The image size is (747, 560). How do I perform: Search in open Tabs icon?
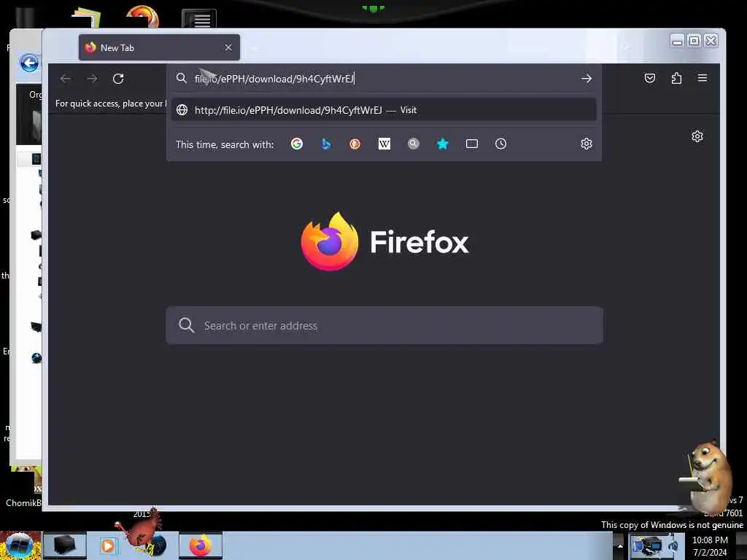pyautogui.click(x=472, y=144)
